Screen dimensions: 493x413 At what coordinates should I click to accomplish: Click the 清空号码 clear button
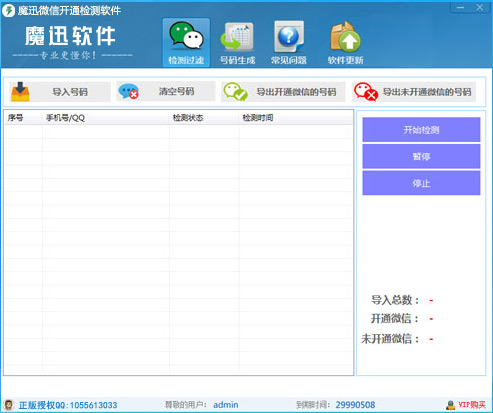click(x=166, y=92)
